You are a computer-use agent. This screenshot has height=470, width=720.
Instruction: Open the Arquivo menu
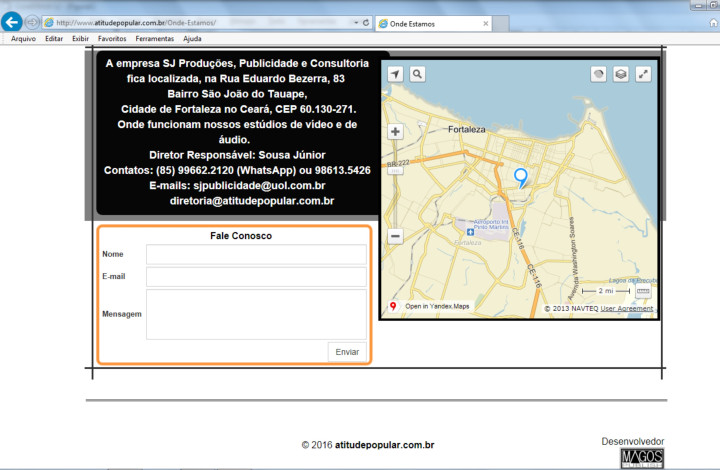tap(23, 39)
